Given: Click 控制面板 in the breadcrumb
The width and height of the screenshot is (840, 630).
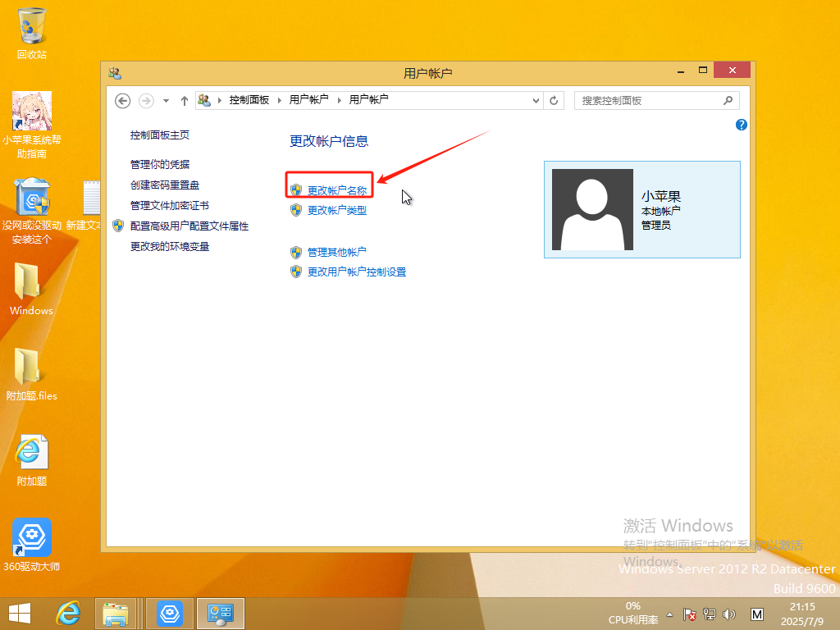Looking at the screenshot, I should pyautogui.click(x=249, y=99).
